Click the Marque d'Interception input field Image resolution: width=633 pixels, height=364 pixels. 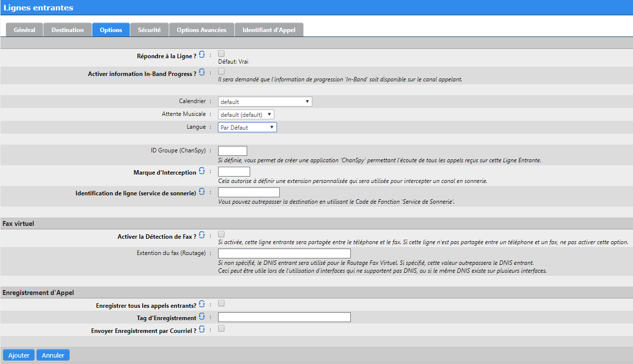coord(234,172)
